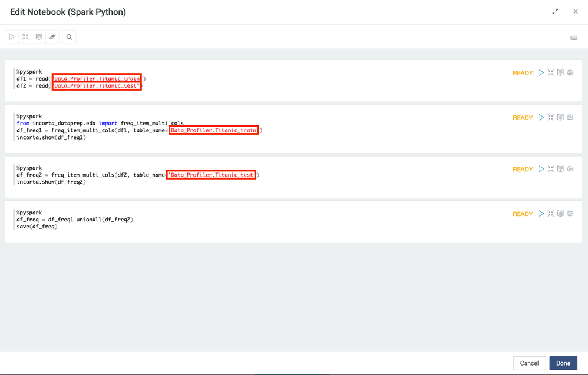Open the keyboard shortcuts icon
This screenshot has height=375, width=588.
[574, 38]
